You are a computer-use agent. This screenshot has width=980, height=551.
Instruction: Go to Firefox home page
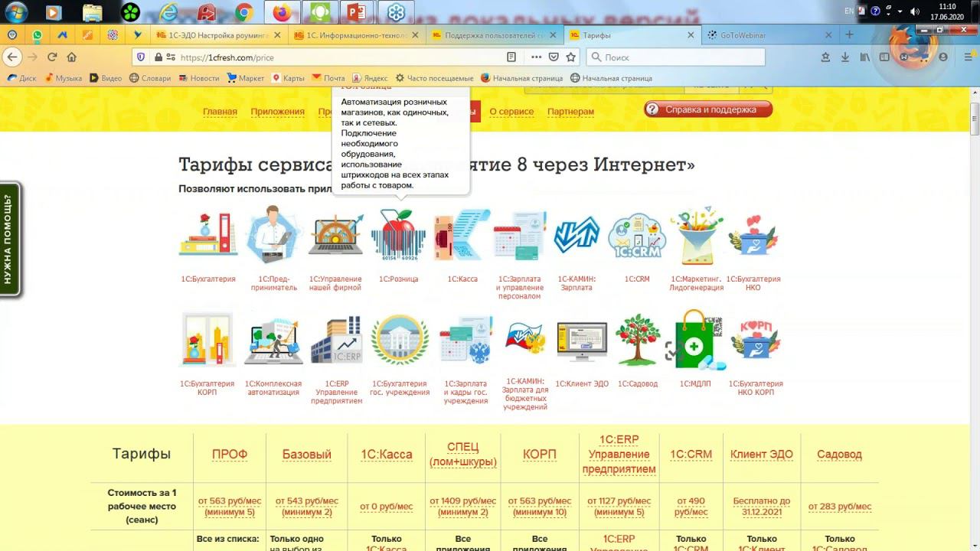72,57
